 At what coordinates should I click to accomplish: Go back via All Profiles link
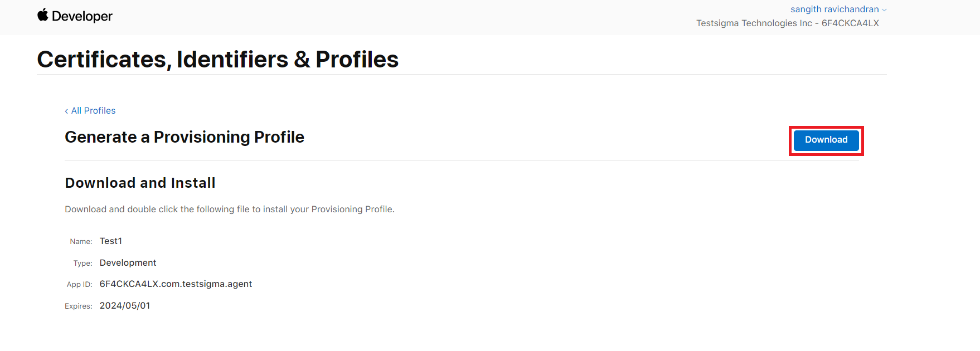click(90, 110)
